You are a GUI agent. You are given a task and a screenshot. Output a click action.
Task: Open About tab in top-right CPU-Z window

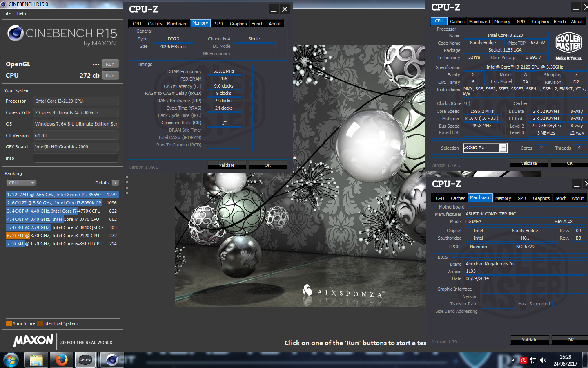click(x=577, y=22)
